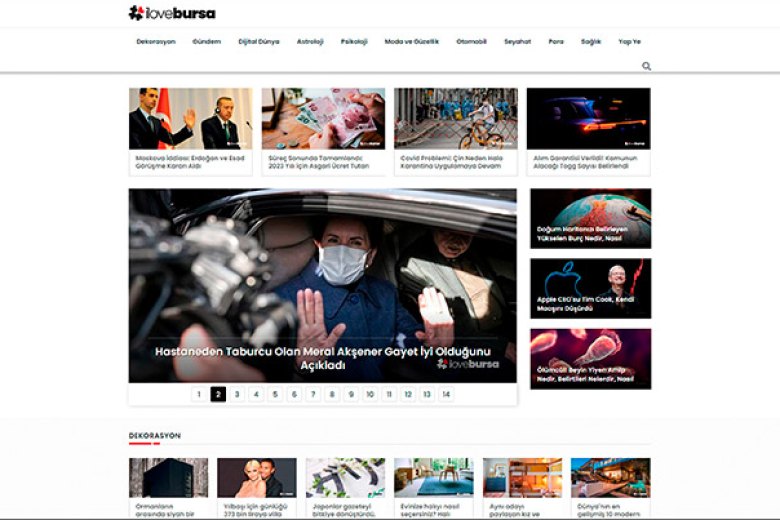Select the Astroloji menu item
The height and width of the screenshot is (520, 780).
pyautogui.click(x=310, y=42)
